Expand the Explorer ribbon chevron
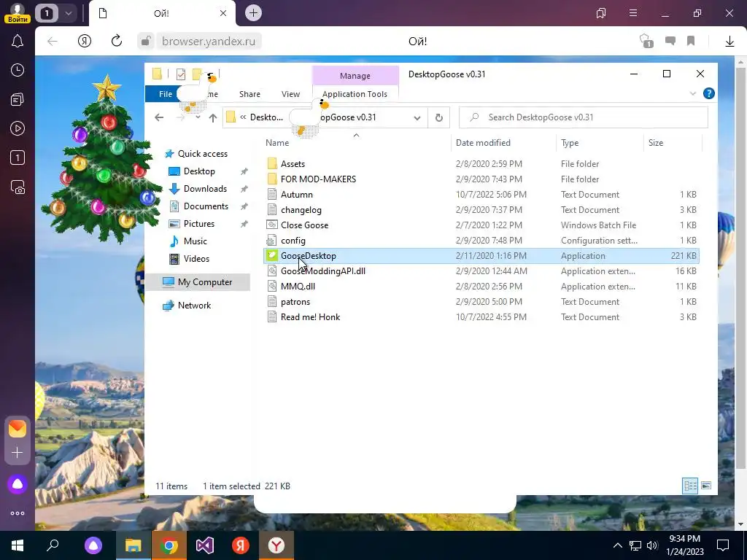The image size is (747, 560). coord(693,94)
